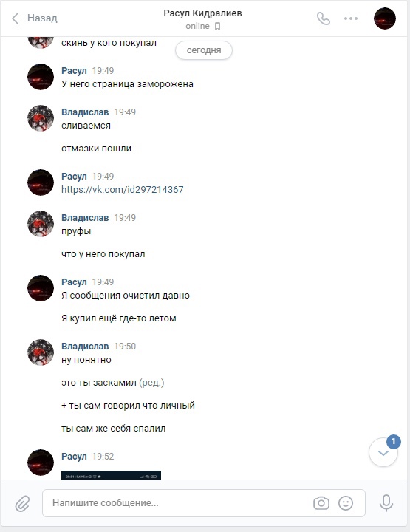Click the Расул name on frozen-page message

tap(74, 71)
